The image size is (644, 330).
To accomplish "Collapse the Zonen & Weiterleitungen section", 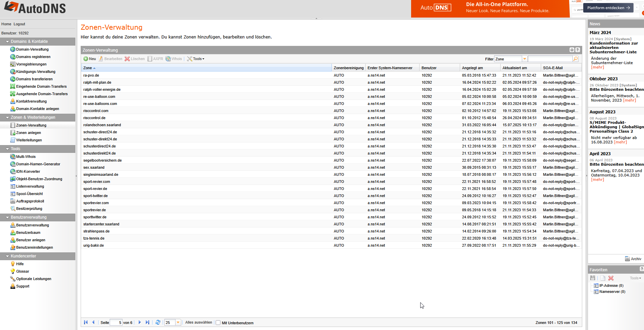I will point(7,117).
